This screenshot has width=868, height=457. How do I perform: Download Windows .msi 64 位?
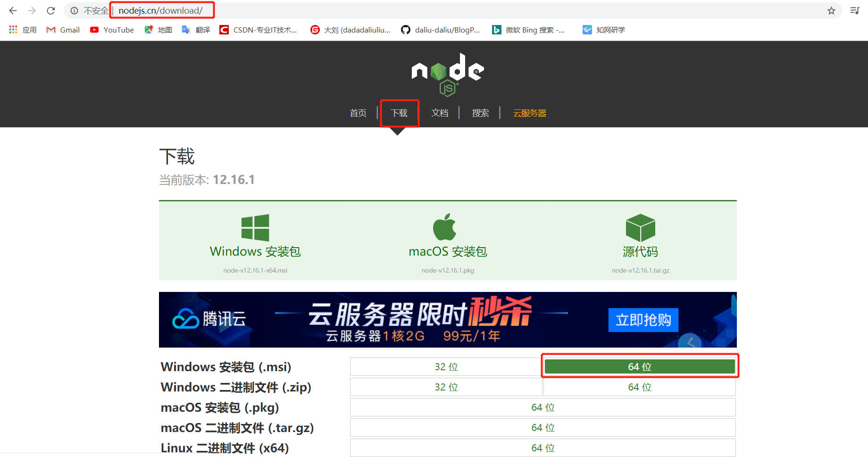coord(640,367)
